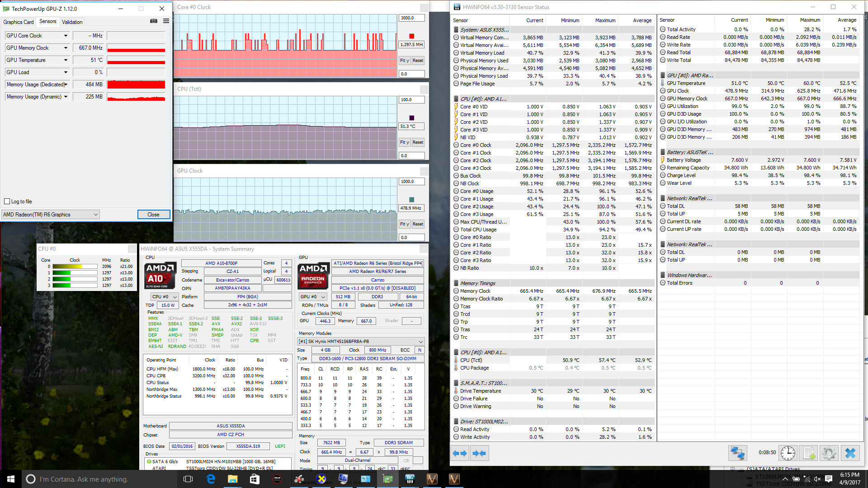Image resolution: width=868 pixels, height=488 pixels.
Task: Open the GPU Load sensor dropdown
Action: [x=66, y=72]
